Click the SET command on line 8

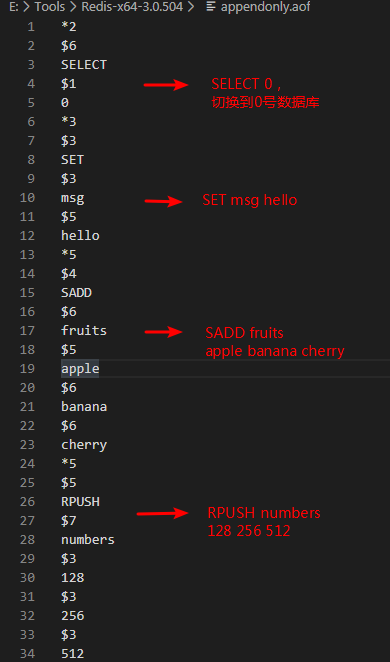point(73,160)
